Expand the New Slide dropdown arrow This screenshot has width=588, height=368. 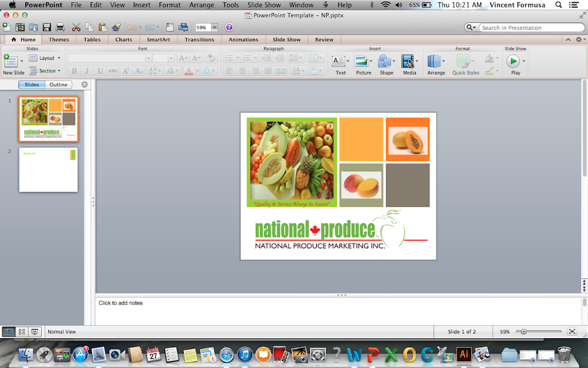pos(21,61)
